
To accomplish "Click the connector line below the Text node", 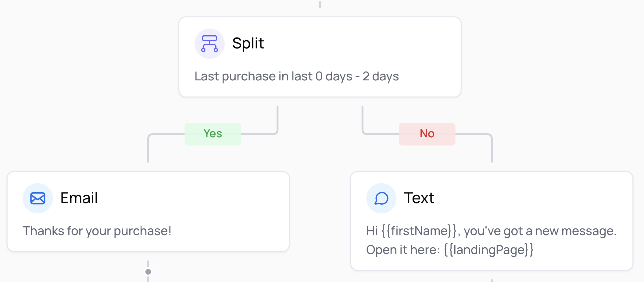I will click(x=492, y=280).
